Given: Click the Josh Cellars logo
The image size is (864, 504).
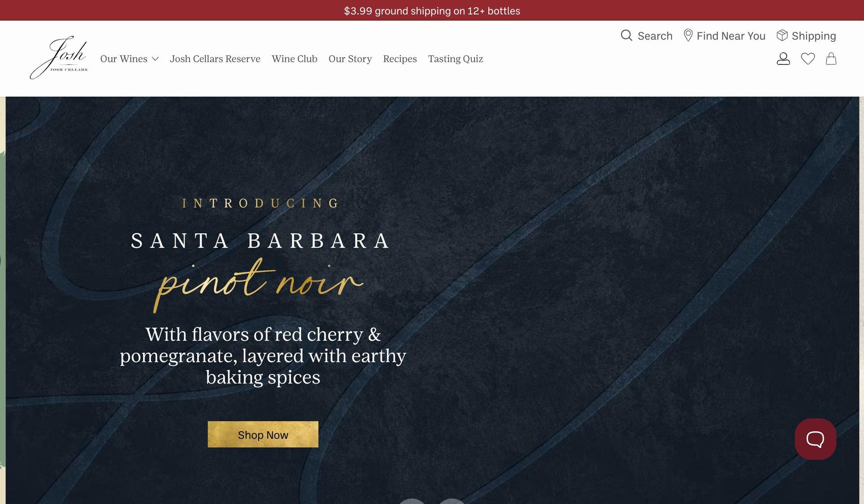Looking at the screenshot, I should tap(59, 58).
